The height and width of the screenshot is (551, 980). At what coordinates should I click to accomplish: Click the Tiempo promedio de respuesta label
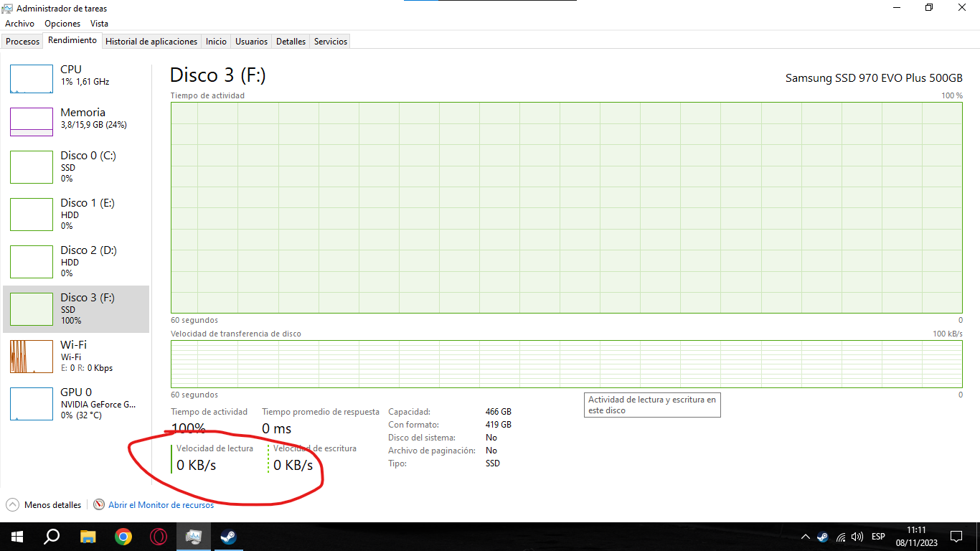click(321, 412)
